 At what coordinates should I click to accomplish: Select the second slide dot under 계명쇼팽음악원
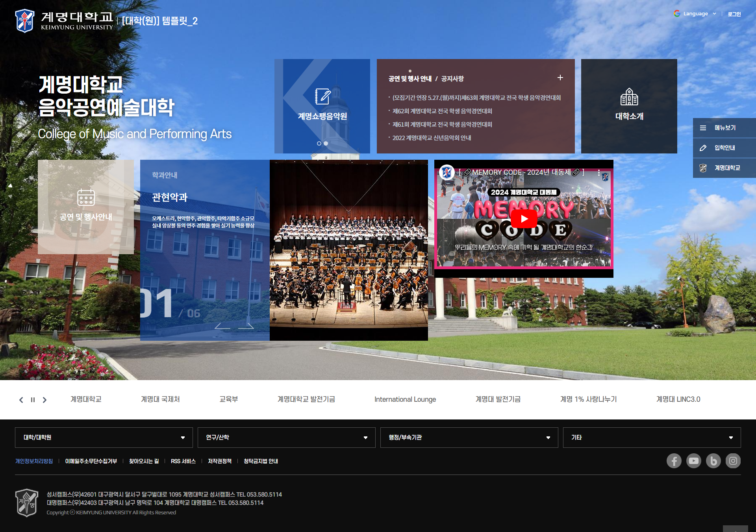click(x=326, y=144)
